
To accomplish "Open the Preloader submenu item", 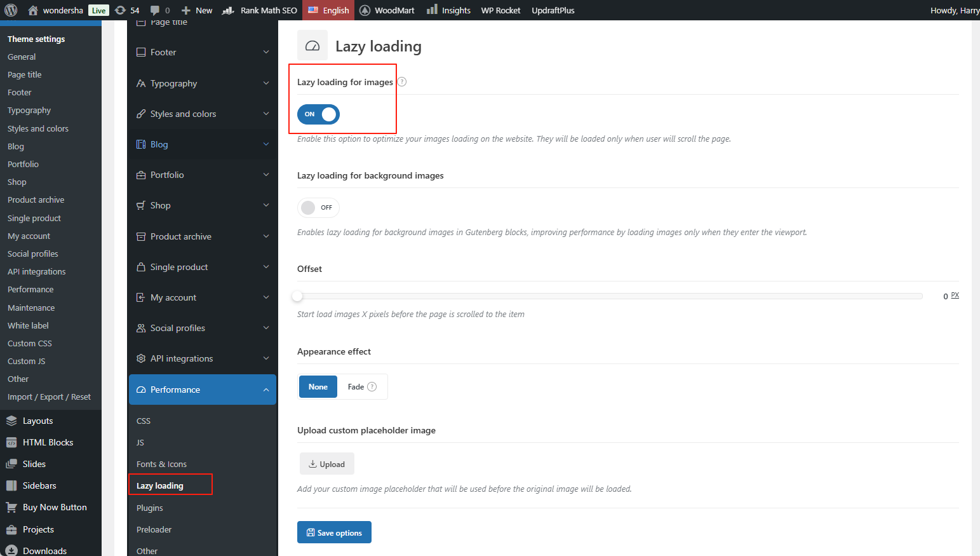I will coord(154,529).
